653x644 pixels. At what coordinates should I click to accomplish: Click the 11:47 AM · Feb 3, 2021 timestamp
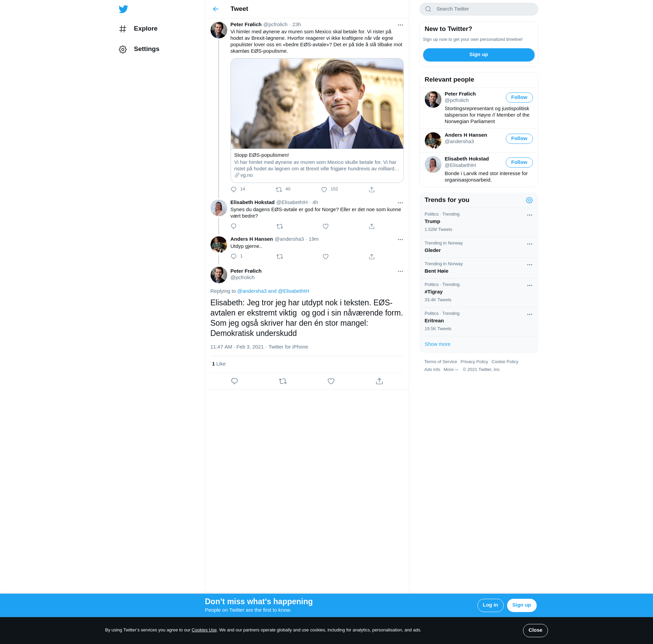[x=237, y=347]
